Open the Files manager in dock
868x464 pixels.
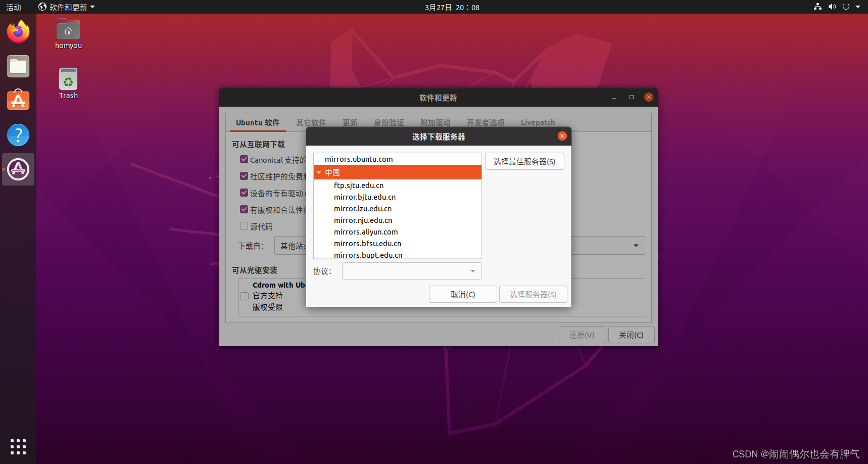(x=18, y=66)
